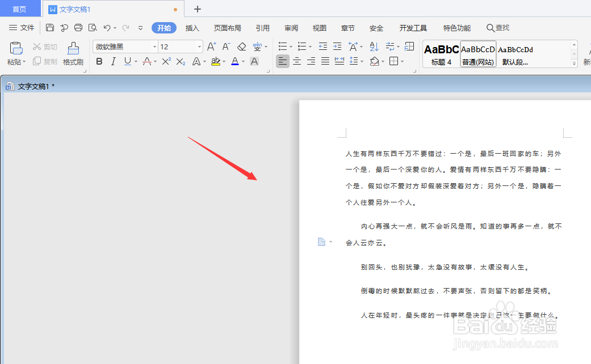Open the 文件 (File) menu
This screenshot has height=364, width=591.
click(22, 27)
